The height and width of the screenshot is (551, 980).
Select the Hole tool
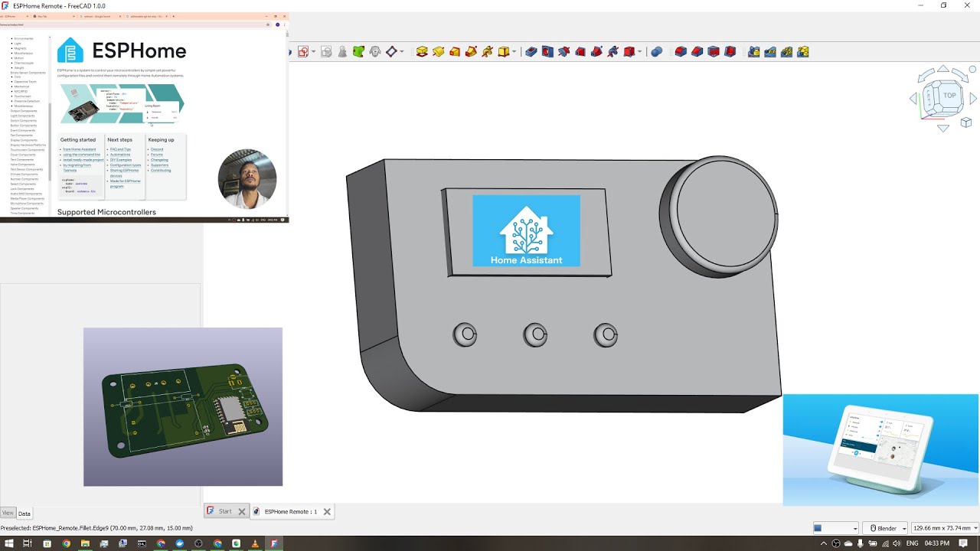[547, 52]
